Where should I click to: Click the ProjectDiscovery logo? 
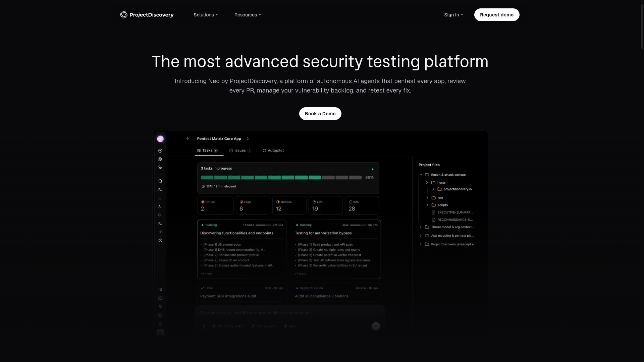coord(147,15)
